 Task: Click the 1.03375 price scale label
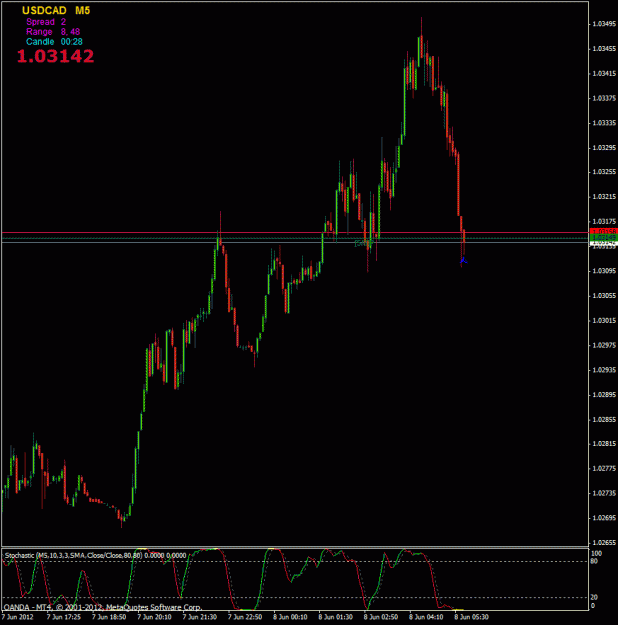[x=604, y=98]
